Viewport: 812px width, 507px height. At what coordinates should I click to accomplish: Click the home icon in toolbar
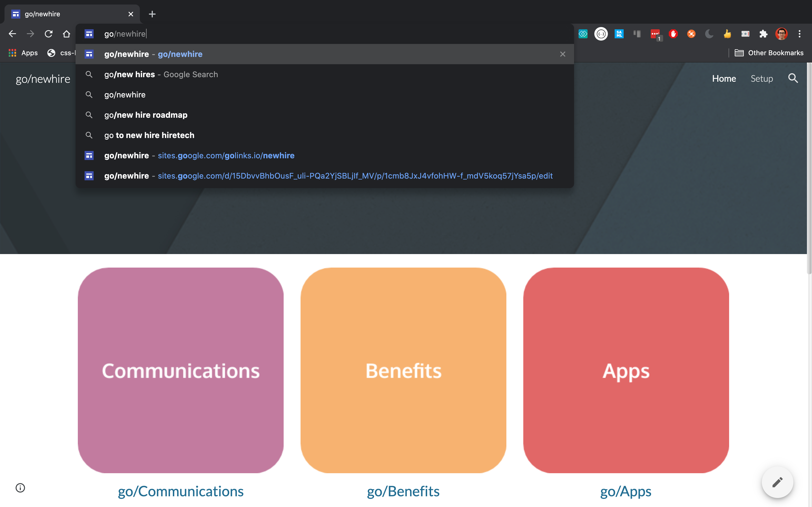point(67,34)
